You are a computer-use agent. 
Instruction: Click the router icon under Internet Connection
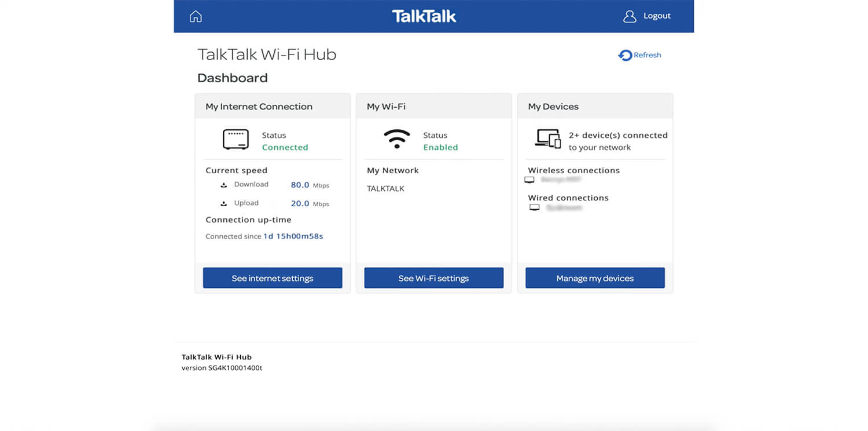click(x=236, y=140)
